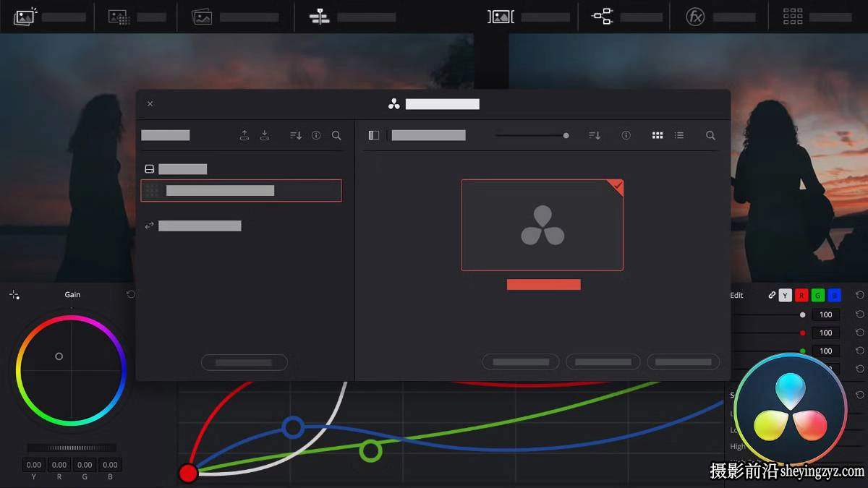This screenshot has width=868, height=488.
Task: Adjust the green intensity slider handle
Action: tap(802, 351)
